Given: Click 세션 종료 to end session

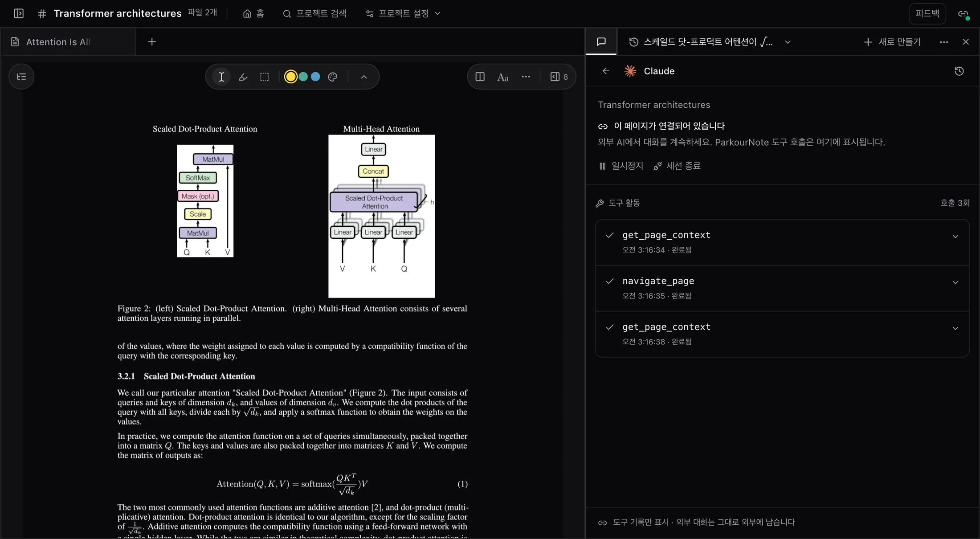Looking at the screenshot, I should [x=677, y=166].
